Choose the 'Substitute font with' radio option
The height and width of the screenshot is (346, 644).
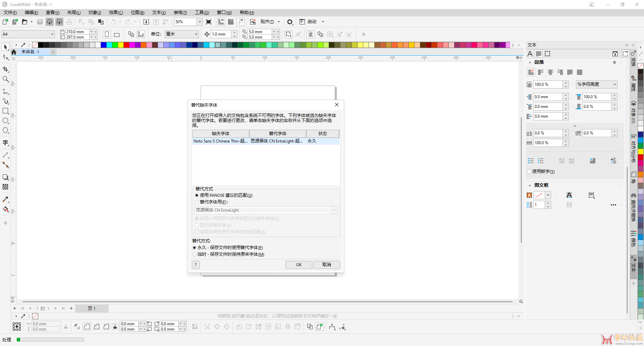tap(197, 202)
